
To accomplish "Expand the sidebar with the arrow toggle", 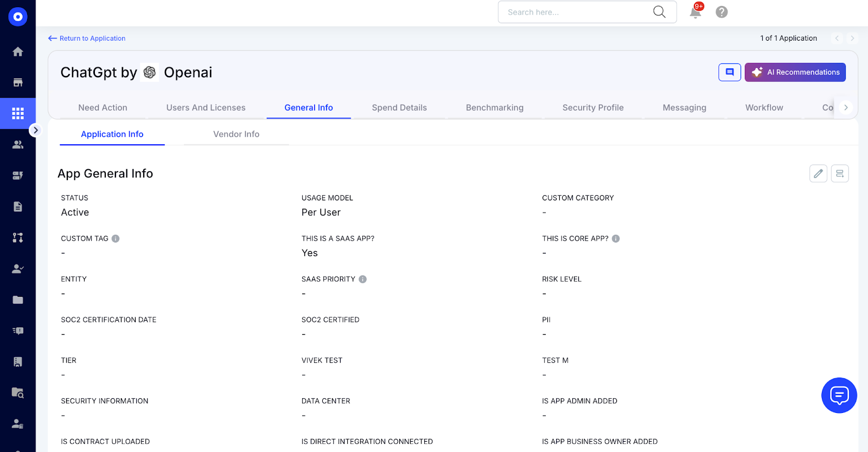I will 35,130.
